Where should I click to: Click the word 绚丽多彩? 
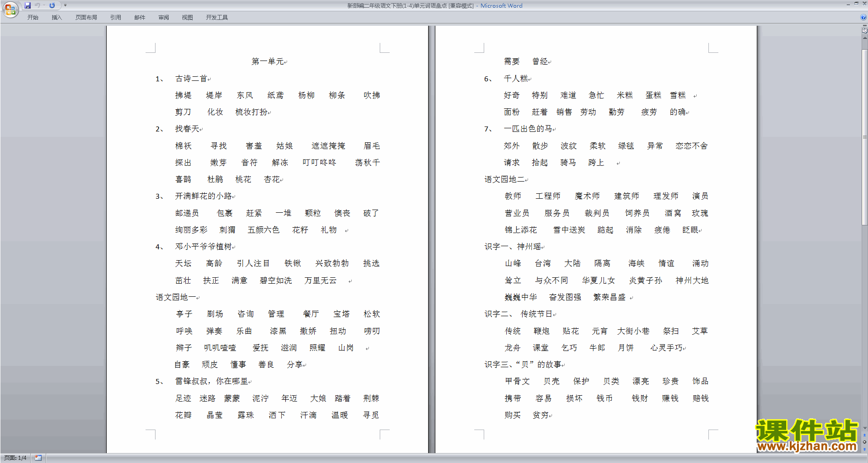191,230
